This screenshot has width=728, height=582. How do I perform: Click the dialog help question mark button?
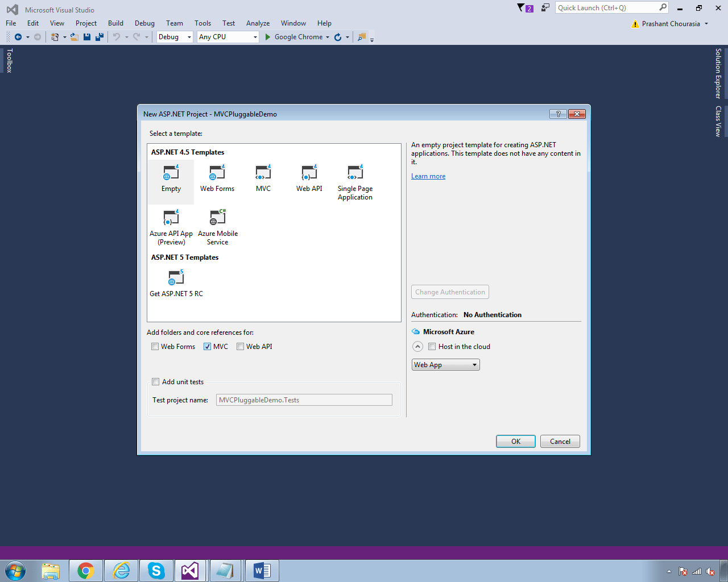click(558, 114)
